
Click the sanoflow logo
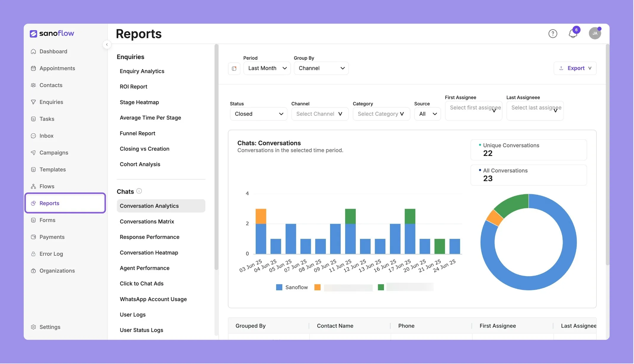pyautogui.click(x=52, y=33)
